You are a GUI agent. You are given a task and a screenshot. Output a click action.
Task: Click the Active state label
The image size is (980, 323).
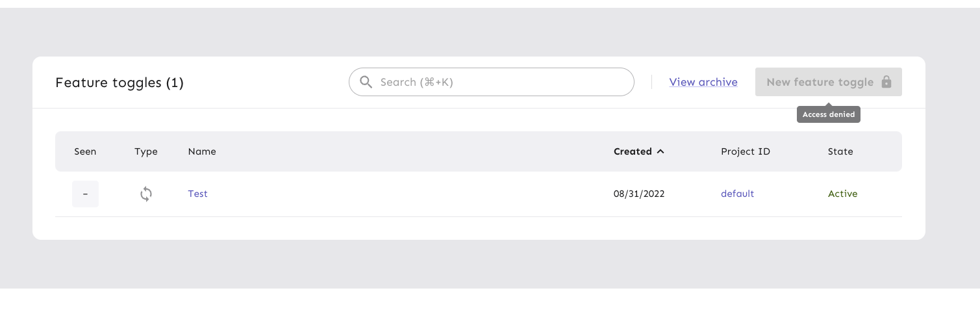842,194
